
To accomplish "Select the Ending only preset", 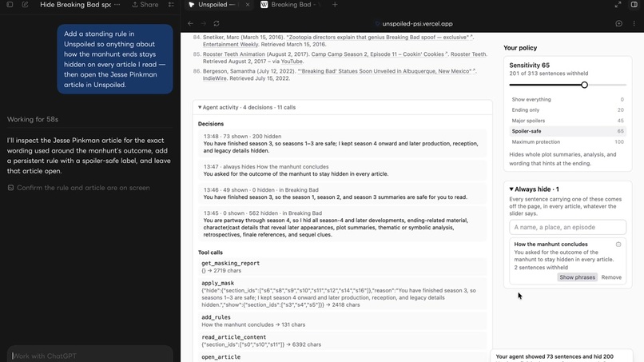I will tap(567, 110).
